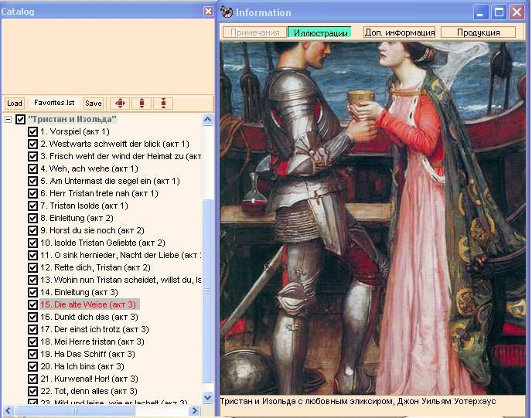Select track 20. Ha Ich bins
This screenshot has height=418, width=532.
click(83, 366)
